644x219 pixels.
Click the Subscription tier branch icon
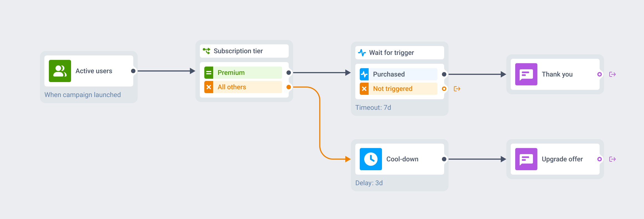(206, 51)
